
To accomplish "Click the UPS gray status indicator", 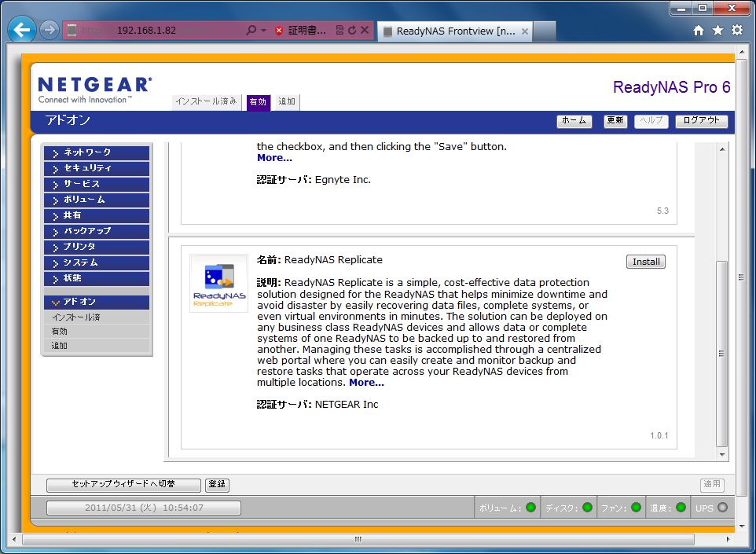I will coord(722,508).
